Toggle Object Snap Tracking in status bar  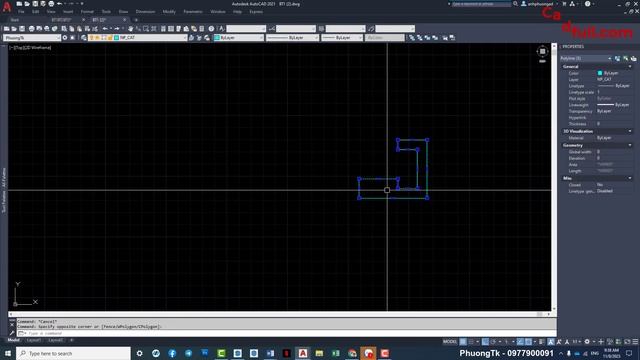pyautogui.click(x=520, y=342)
